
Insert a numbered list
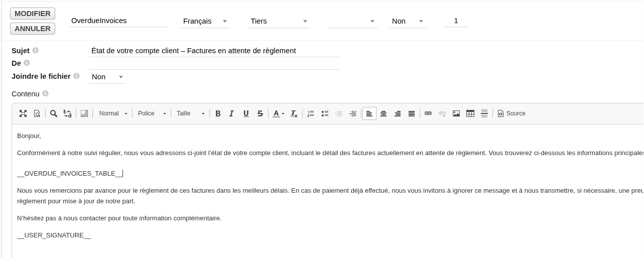coord(311,113)
